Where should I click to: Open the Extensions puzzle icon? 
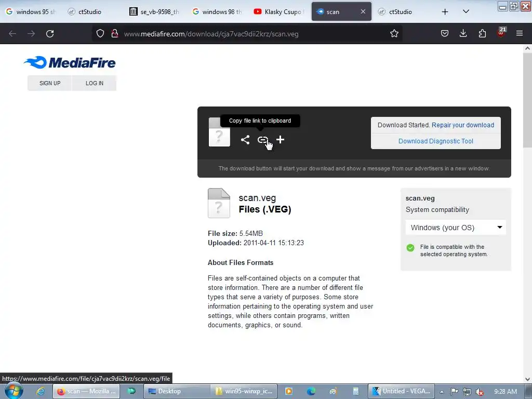point(482,34)
